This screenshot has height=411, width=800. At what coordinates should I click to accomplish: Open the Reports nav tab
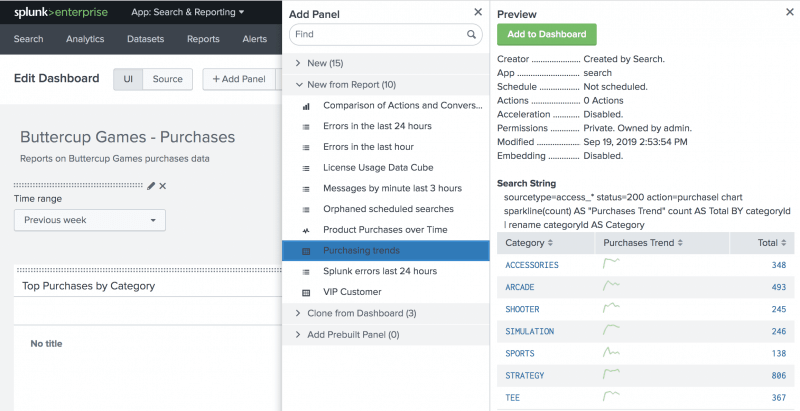pyautogui.click(x=203, y=39)
